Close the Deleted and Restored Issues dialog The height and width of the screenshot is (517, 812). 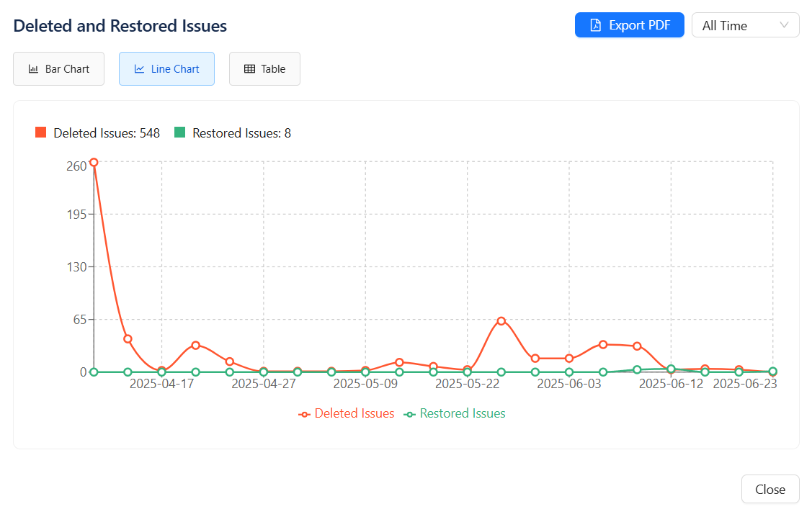(769, 490)
